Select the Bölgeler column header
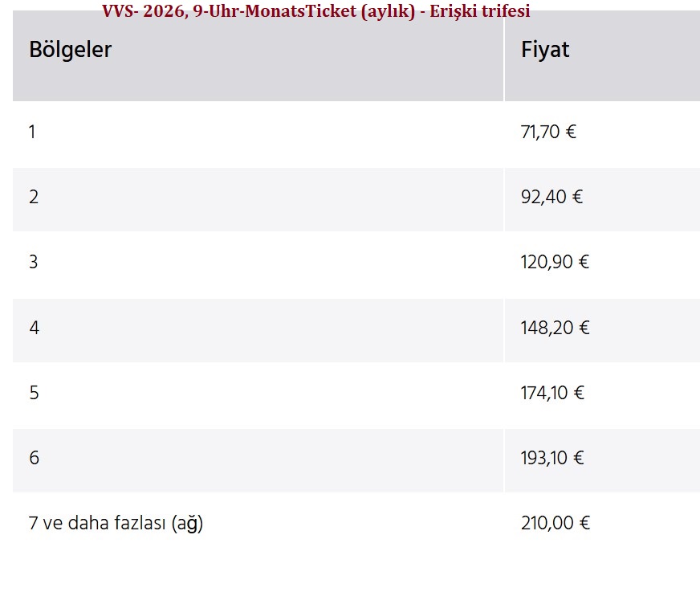This screenshot has height=592, width=700. 71,50
